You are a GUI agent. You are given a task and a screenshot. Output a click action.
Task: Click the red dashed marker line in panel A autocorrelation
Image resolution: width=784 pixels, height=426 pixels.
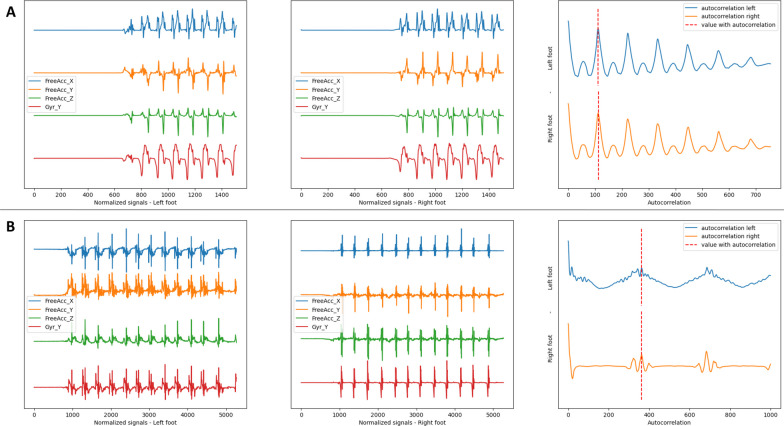click(598, 94)
